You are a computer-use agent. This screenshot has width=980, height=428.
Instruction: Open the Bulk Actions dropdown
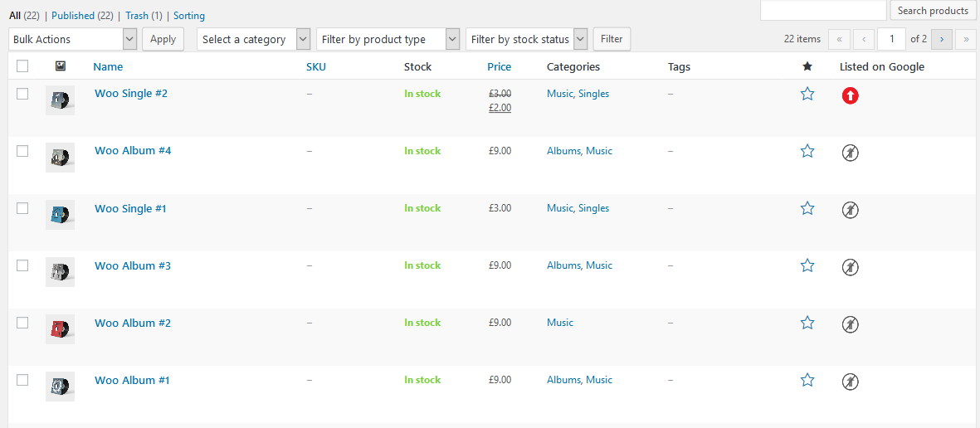tap(73, 39)
